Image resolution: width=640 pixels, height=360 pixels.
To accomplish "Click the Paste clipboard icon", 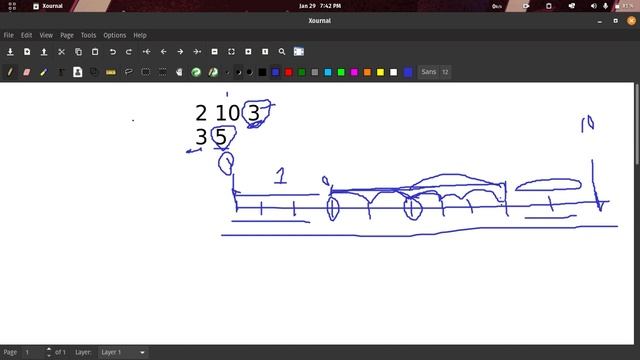I will [x=95, y=52].
